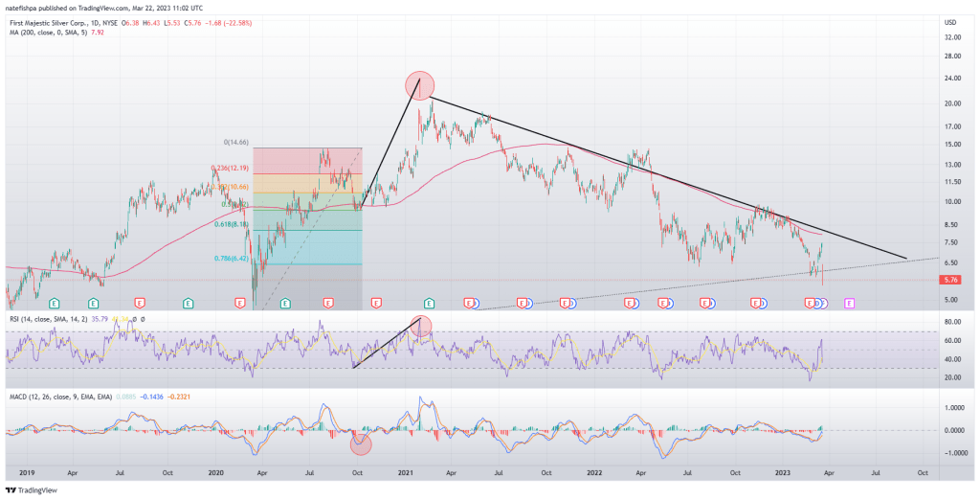Click the 2023 label on the time axis

[783, 472]
